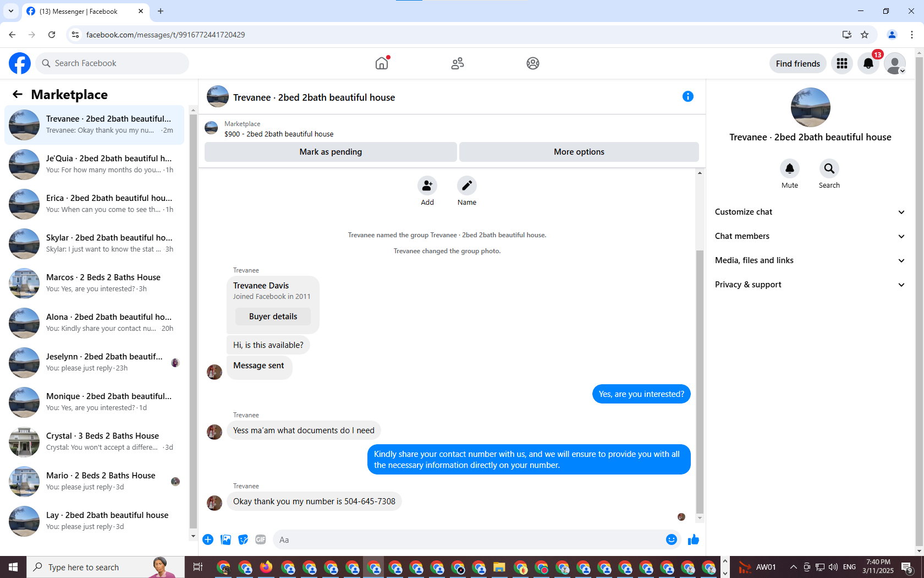Open Chrome three-dot menu

pos(912,35)
